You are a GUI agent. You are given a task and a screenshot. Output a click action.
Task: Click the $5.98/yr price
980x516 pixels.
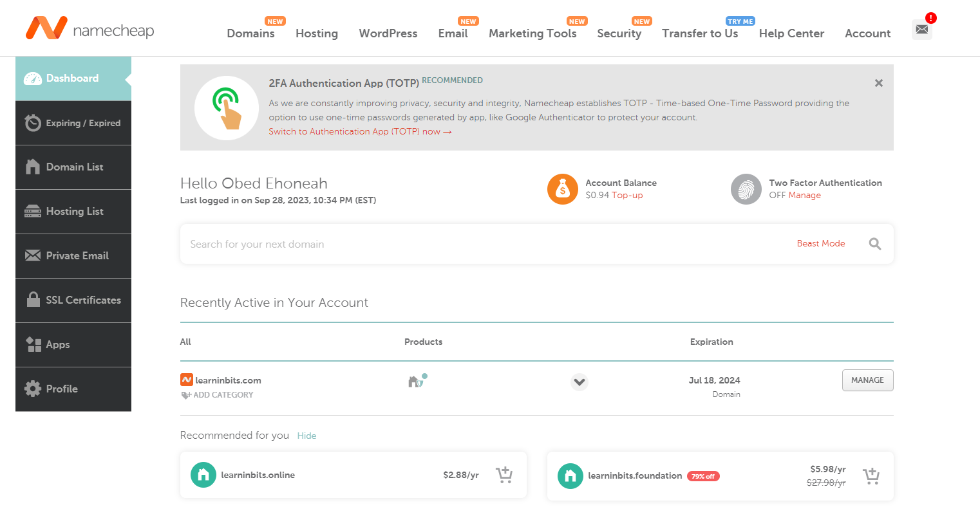tap(828, 469)
